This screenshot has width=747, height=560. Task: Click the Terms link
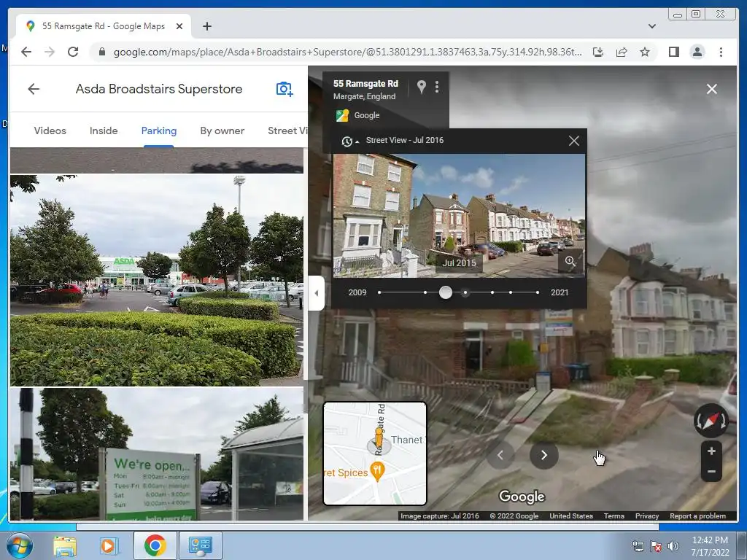click(x=614, y=516)
